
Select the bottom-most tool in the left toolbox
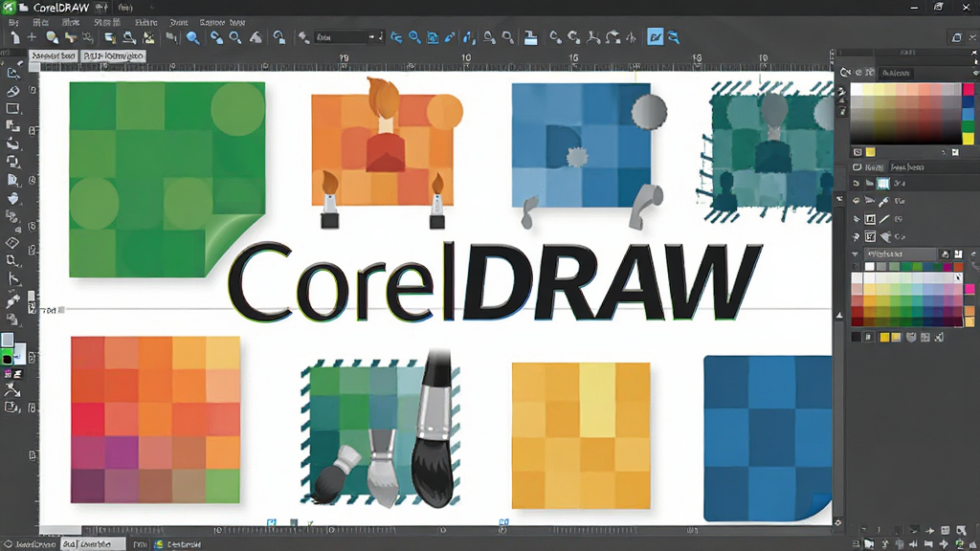[x=11, y=408]
